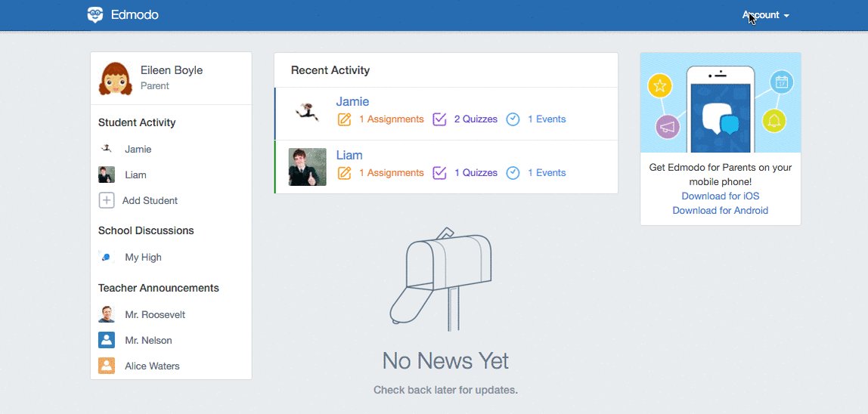Click the School Discussions heading
Screen dimensions: 868x414
pyautogui.click(x=146, y=231)
